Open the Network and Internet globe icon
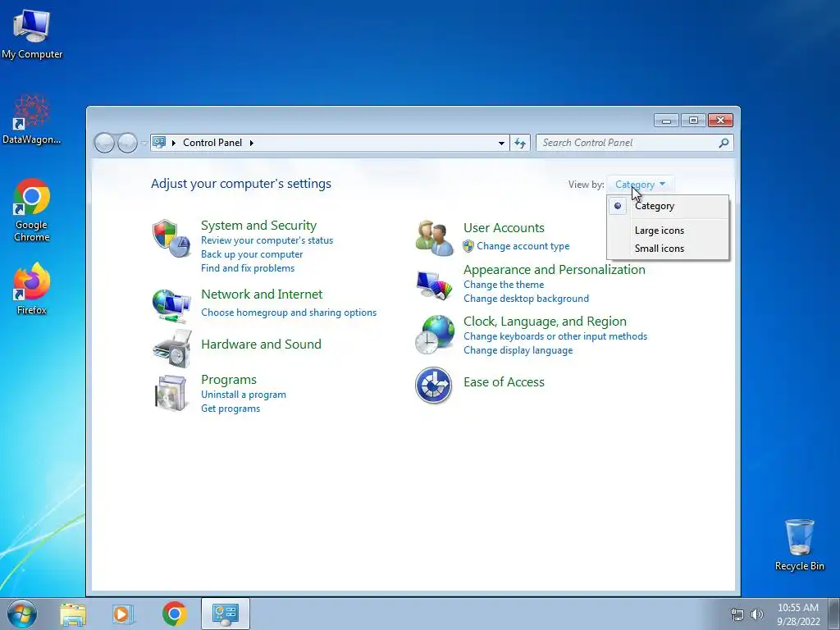Screen dimensions: 840x630 [171, 305]
